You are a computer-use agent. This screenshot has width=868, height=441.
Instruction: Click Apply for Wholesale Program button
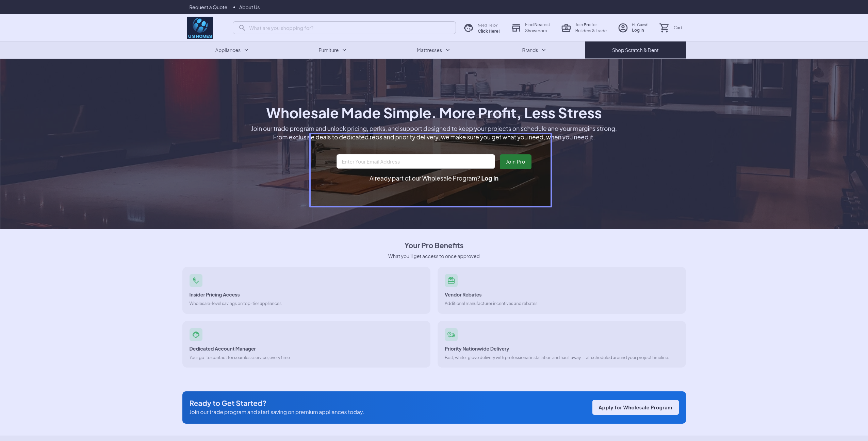click(x=635, y=407)
